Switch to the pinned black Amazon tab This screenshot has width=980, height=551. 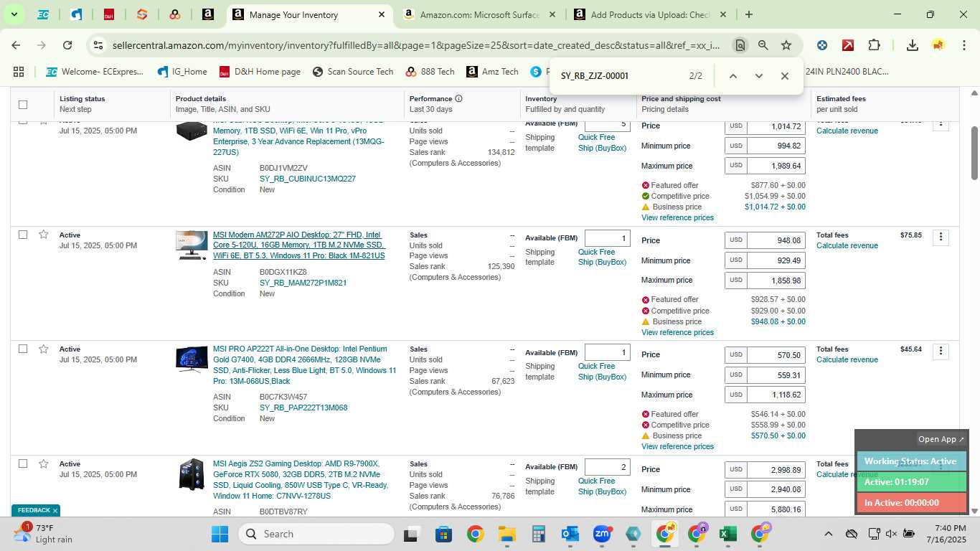pos(208,14)
